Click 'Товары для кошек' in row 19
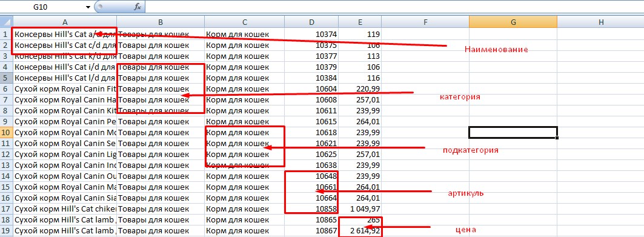The height and width of the screenshot is (237, 644). (161, 230)
